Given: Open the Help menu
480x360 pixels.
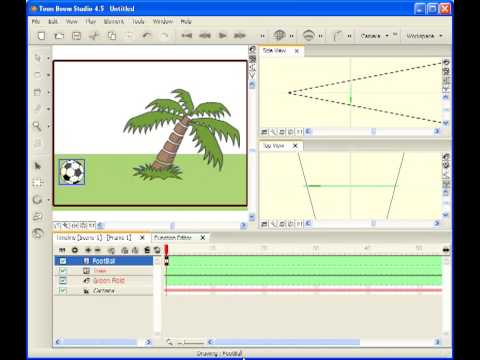Looking at the screenshot, I should [186, 21].
